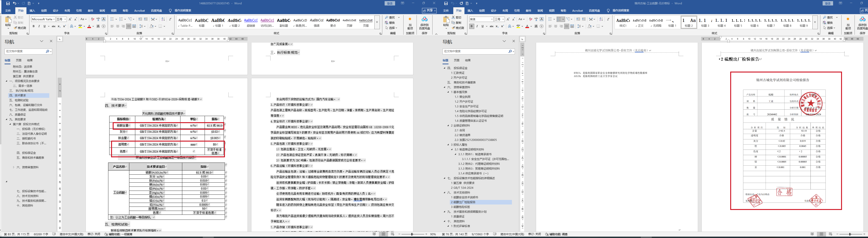The image size is (868, 238).
Task: Toggle off Bold in the right Word window
Action: (471, 26)
